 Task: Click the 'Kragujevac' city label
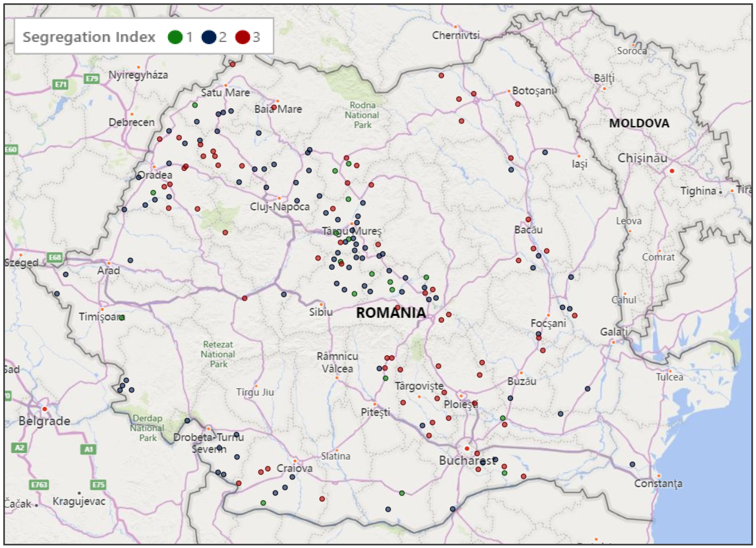point(79,501)
